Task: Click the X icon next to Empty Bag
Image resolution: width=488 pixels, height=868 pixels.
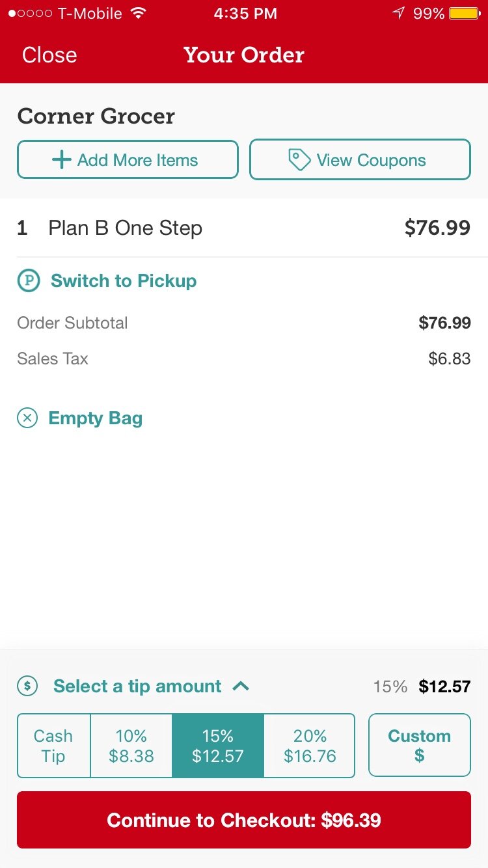Action: click(27, 418)
